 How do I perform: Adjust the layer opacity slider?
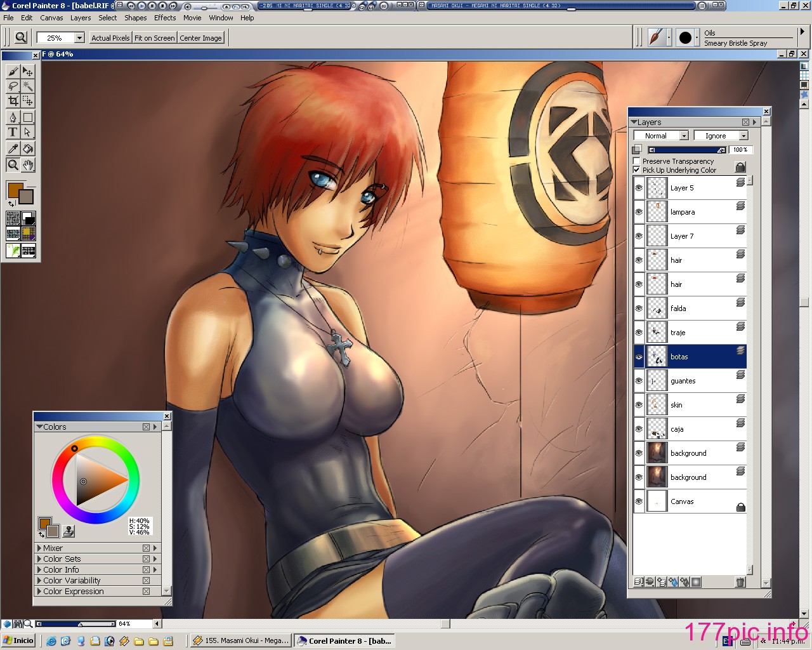click(687, 150)
